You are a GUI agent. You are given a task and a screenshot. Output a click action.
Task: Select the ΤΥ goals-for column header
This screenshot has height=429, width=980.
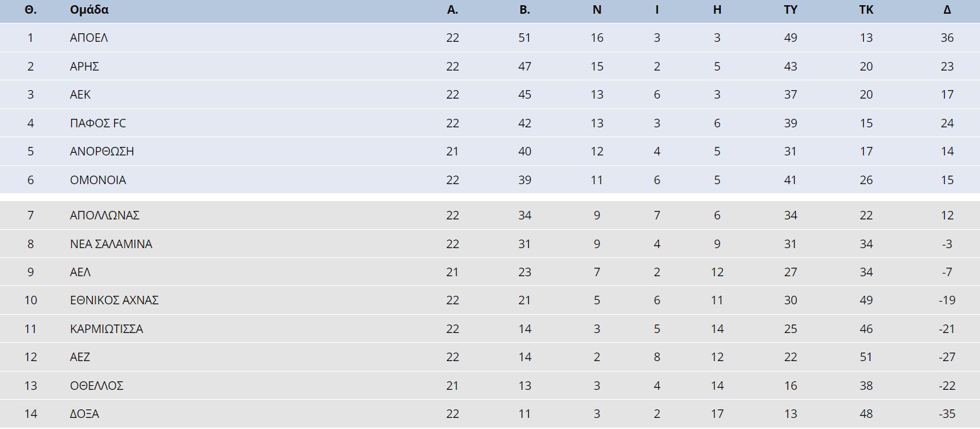click(x=791, y=10)
